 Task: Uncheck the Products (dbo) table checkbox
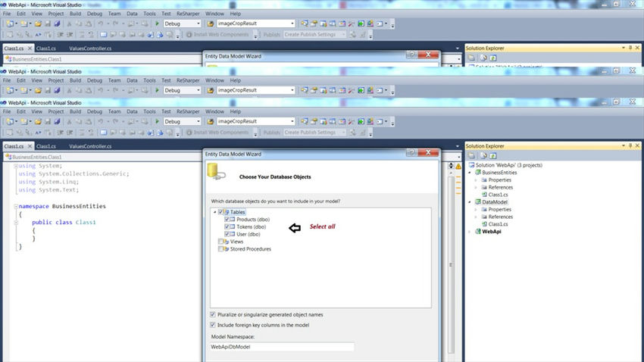tap(227, 219)
